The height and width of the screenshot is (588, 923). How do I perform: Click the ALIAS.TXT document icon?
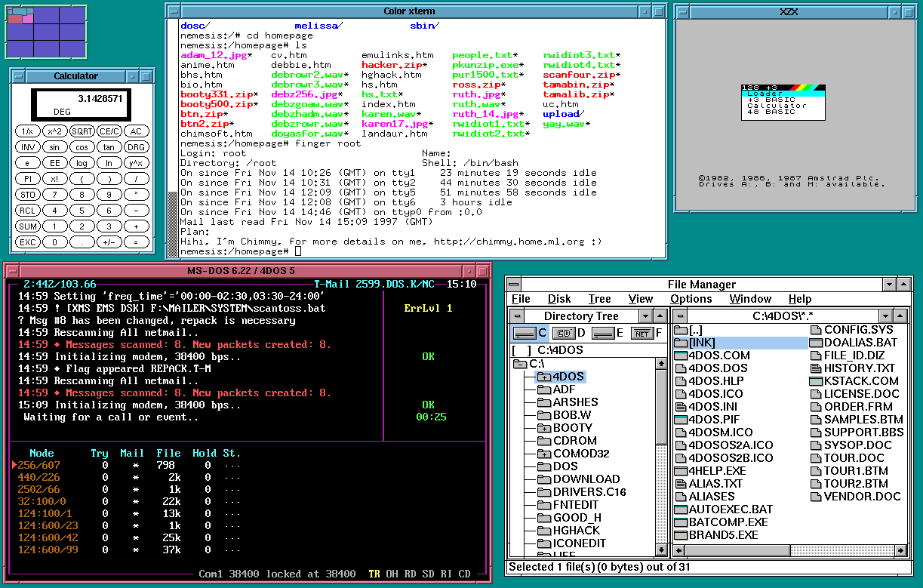(x=680, y=484)
